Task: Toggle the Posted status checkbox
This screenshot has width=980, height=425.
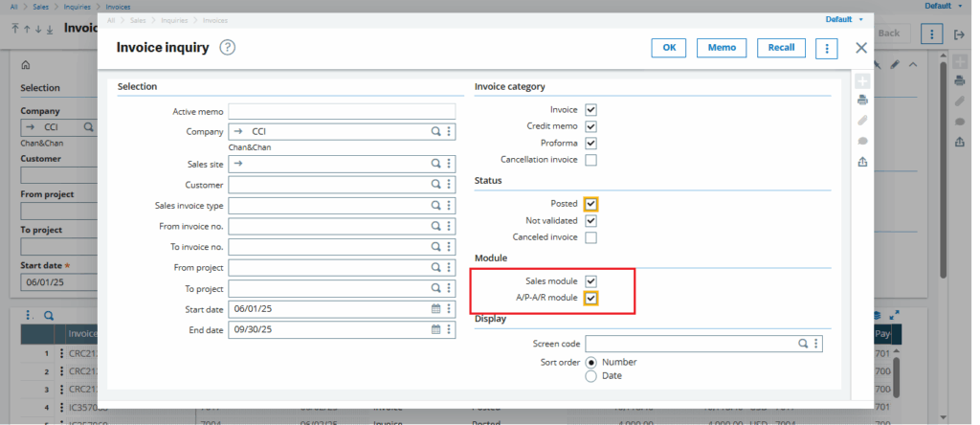Action: coord(590,204)
